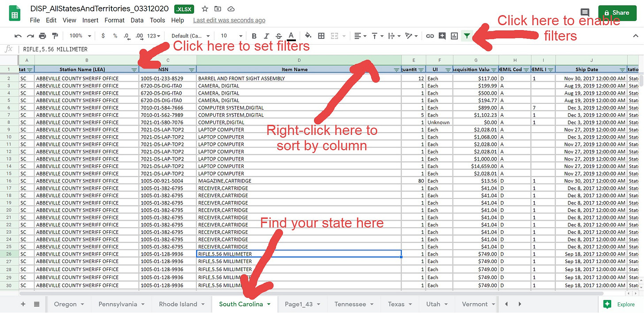Open the text rotation dropdown
The height and width of the screenshot is (313, 644).
point(411,36)
